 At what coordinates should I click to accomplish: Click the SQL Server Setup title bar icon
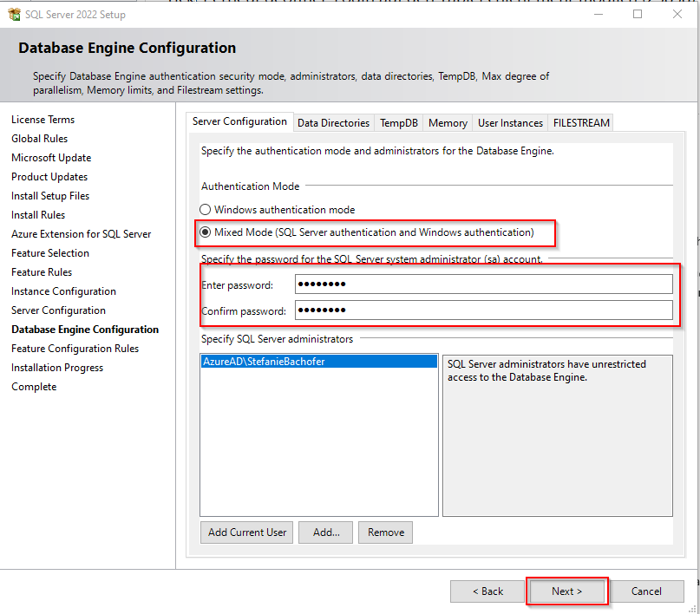pyautogui.click(x=14, y=14)
